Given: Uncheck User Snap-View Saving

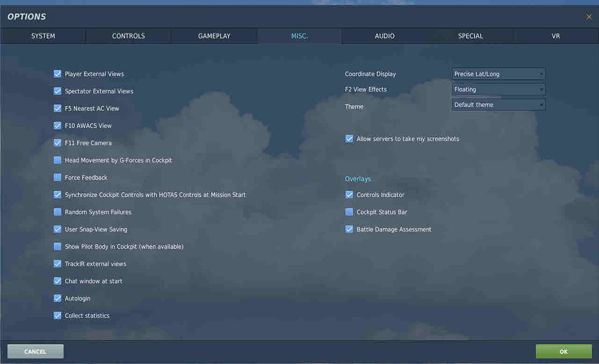Looking at the screenshot, I should [x=58, y=229].
